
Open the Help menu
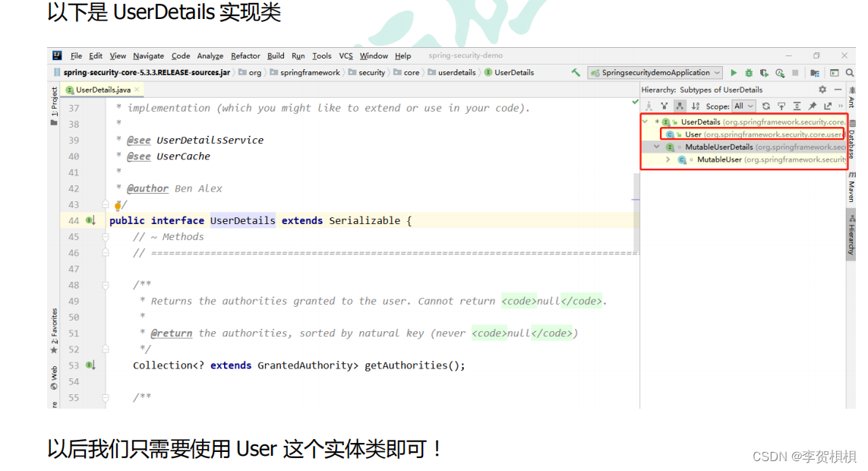click(x=403, y=56)
